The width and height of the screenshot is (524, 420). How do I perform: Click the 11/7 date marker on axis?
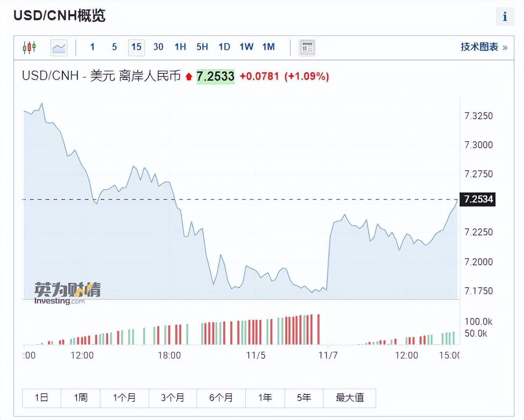coord(328,355)
